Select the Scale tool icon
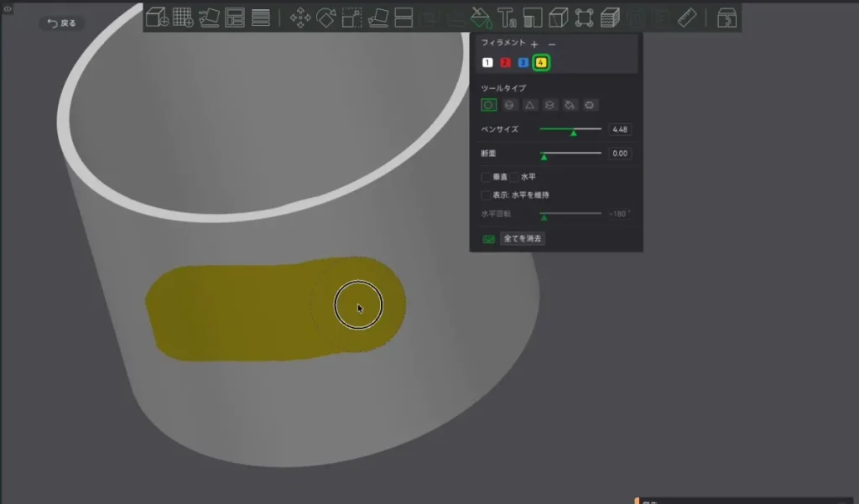Screen dimensions: 859x504 (x=351, y=18)
